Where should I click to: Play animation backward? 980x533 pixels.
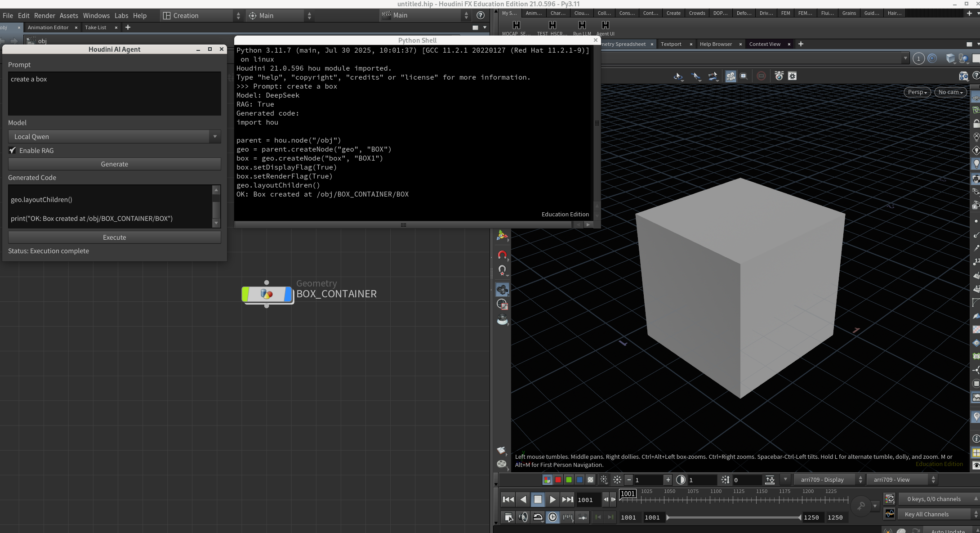pyautogui.click(x=523, y=499)
